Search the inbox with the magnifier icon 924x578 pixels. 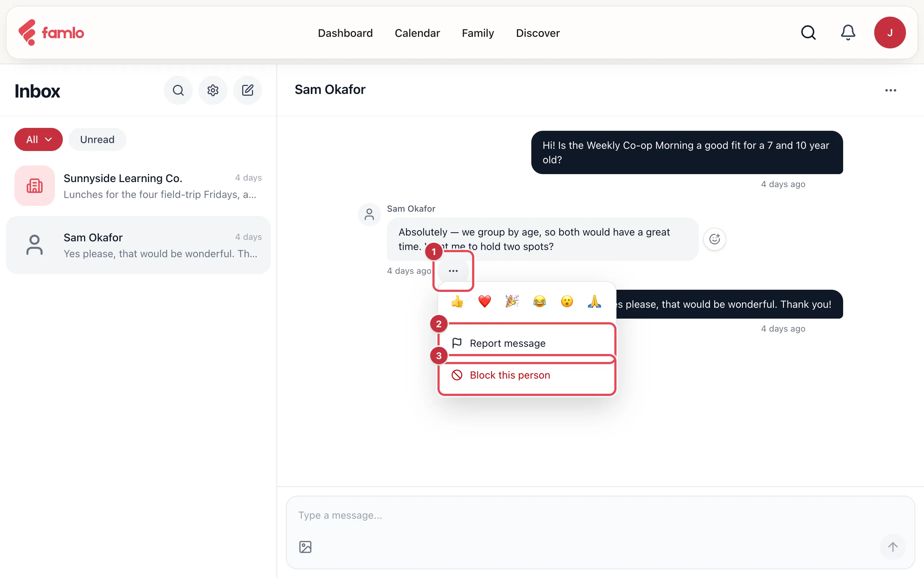pos(178,90)
